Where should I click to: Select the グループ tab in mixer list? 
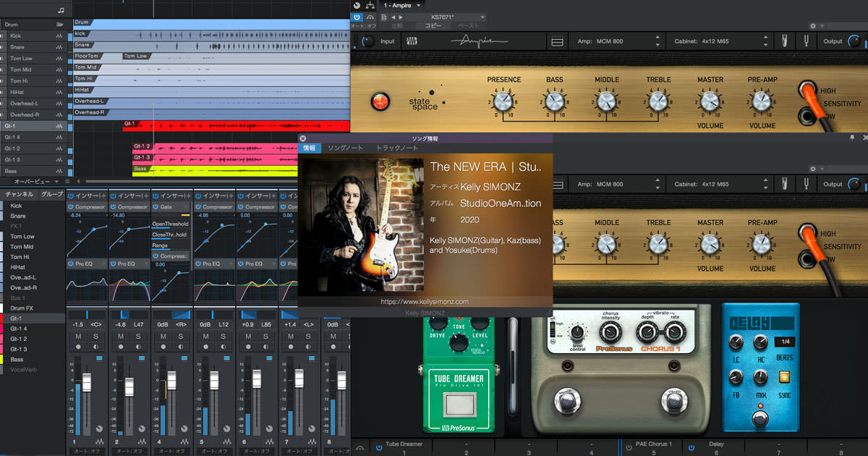52,194
